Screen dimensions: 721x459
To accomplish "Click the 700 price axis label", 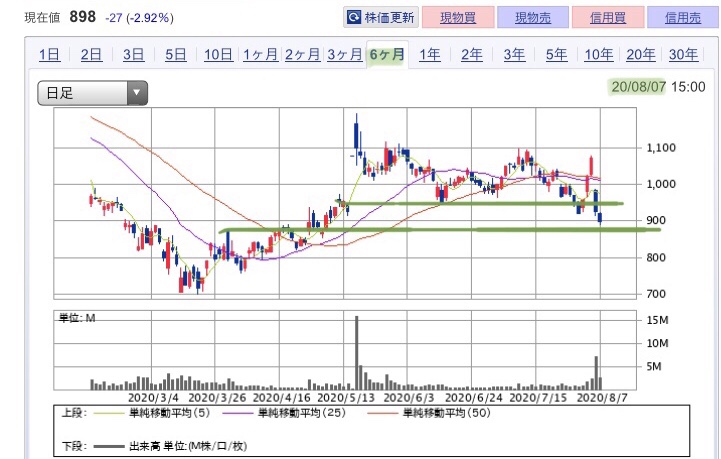I will [x=656, y=293].
